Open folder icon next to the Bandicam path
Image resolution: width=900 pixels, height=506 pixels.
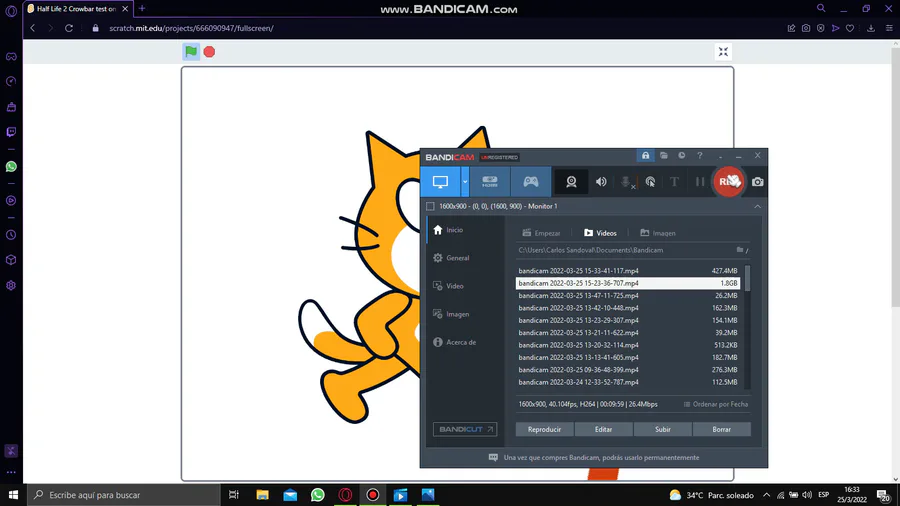tap(741, 250)
